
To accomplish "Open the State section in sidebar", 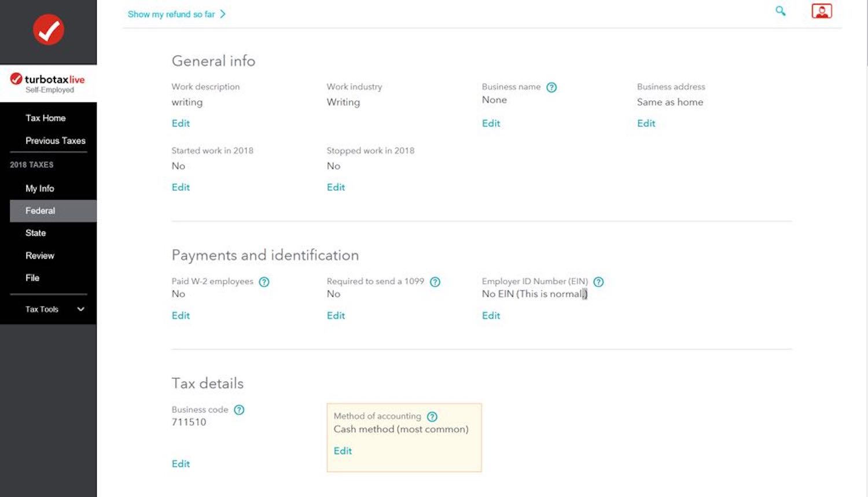I will [36, 233].
